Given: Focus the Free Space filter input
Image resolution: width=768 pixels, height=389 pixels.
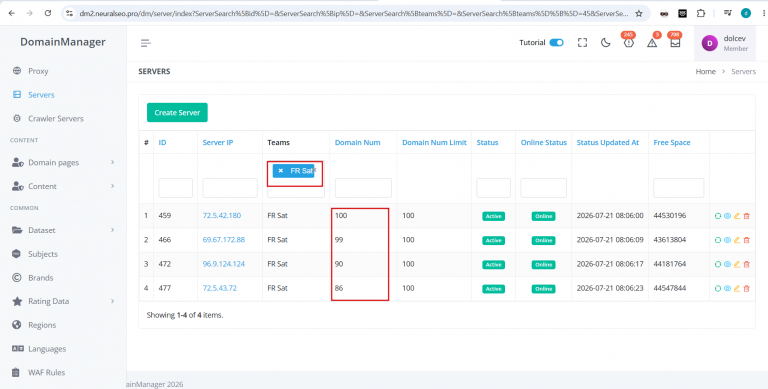Looking at the screenshot, I should coord(678,188).
